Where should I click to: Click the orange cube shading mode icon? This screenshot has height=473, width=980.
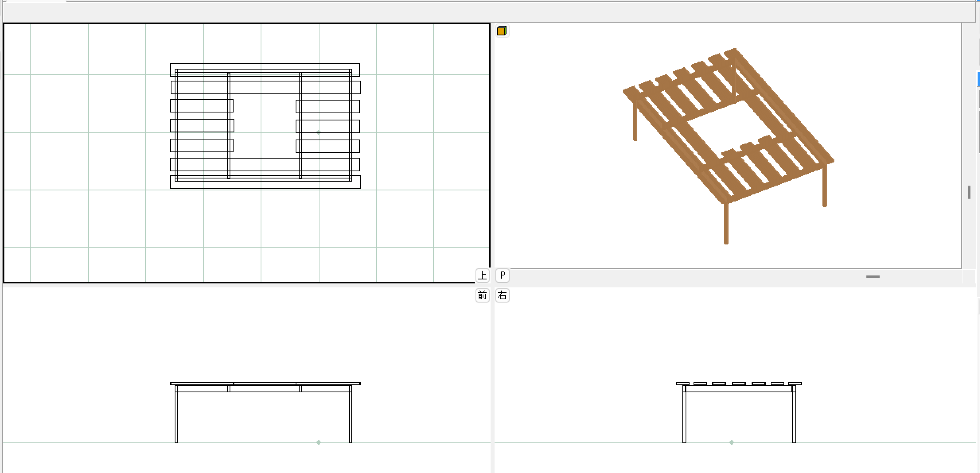click(501, 31)
